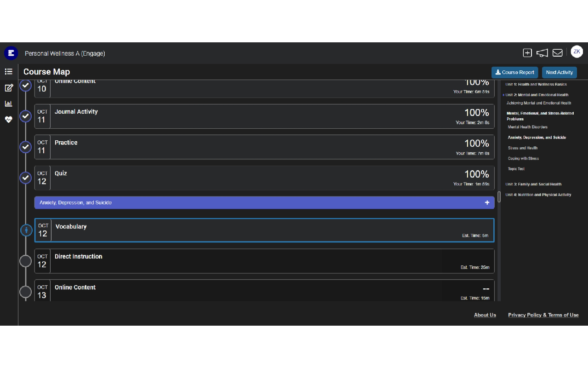Viewport: 588px width, 368px height.
Task: View announcements via the megaphone icon
Action: [x=542, y=53]
